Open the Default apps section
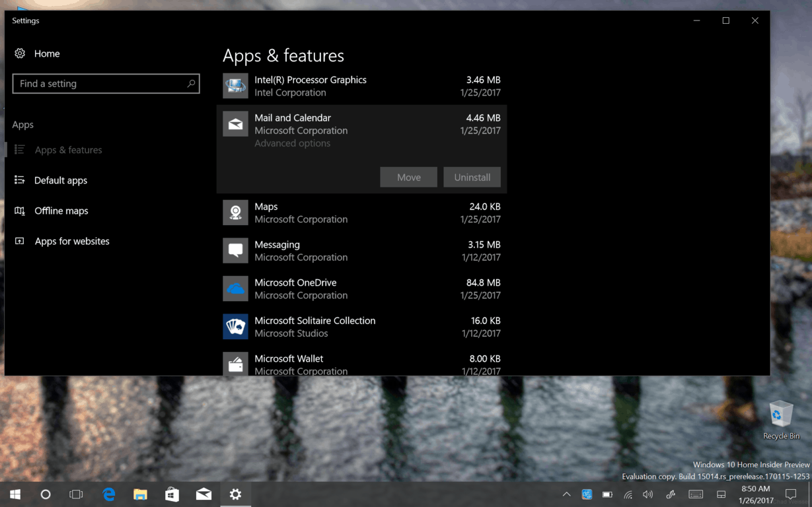Viewport: 812px width, 507px height. [61, 180]
